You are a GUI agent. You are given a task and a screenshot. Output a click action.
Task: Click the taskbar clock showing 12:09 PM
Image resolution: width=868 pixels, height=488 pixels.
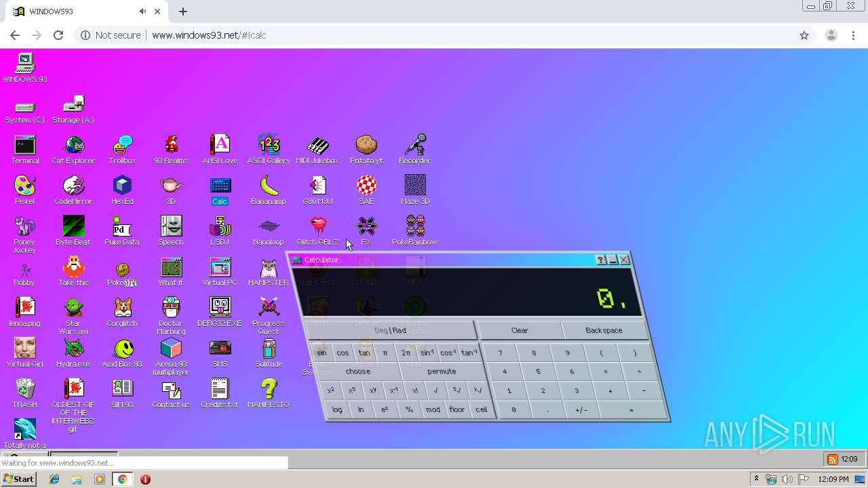[x=833, y=479]
